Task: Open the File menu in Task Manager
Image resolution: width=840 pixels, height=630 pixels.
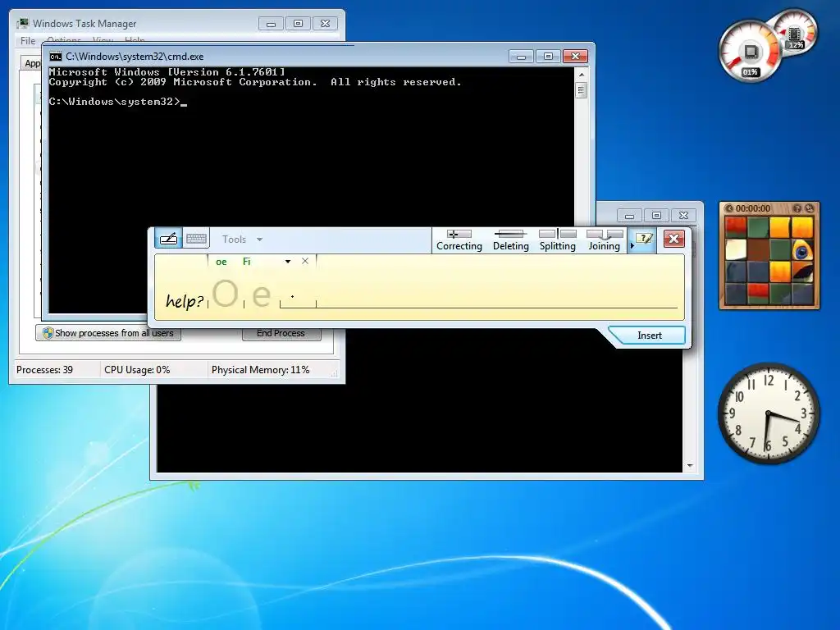Action: tap(28, 41)
